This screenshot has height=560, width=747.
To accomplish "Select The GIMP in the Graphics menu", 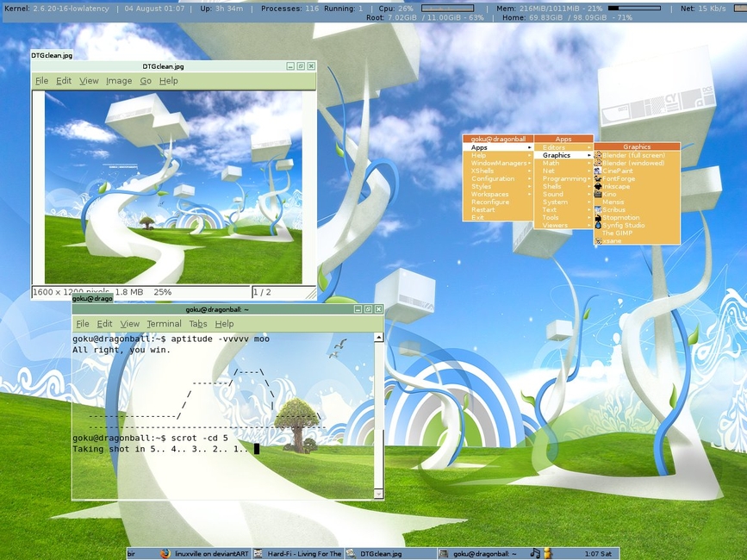I will click(637, 233).
